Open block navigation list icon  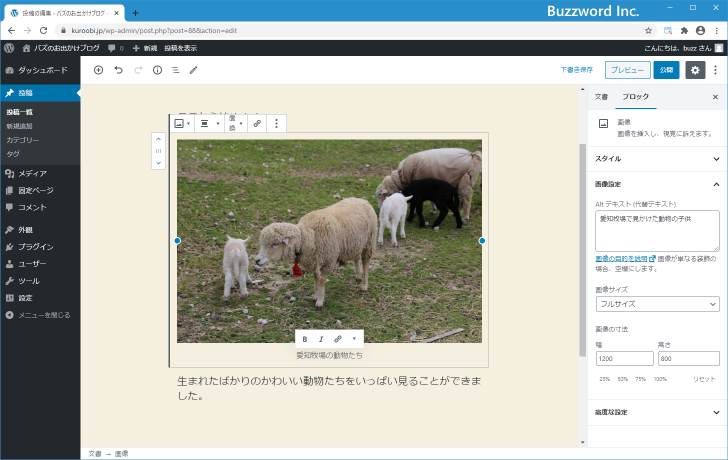(x=176, y=70)
